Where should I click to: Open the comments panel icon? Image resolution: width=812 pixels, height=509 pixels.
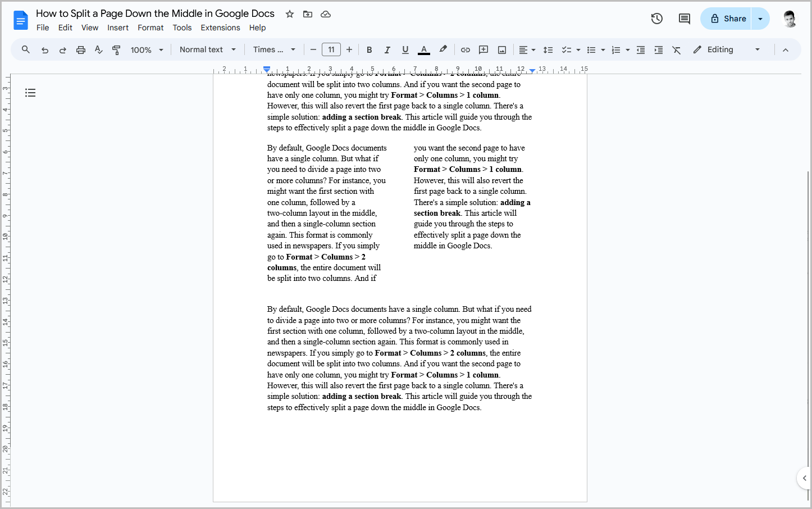pos(685,19)
